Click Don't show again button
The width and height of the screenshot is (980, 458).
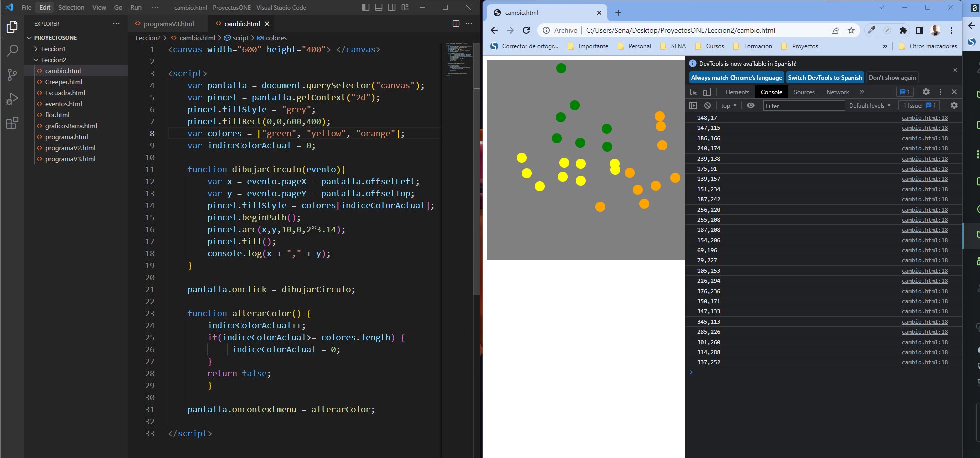892,78
